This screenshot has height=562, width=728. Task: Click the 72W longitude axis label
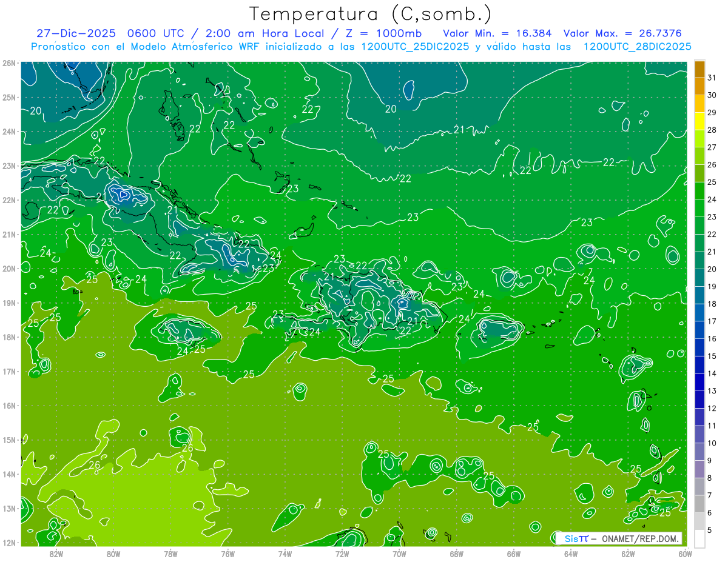[x=342, y=554]
